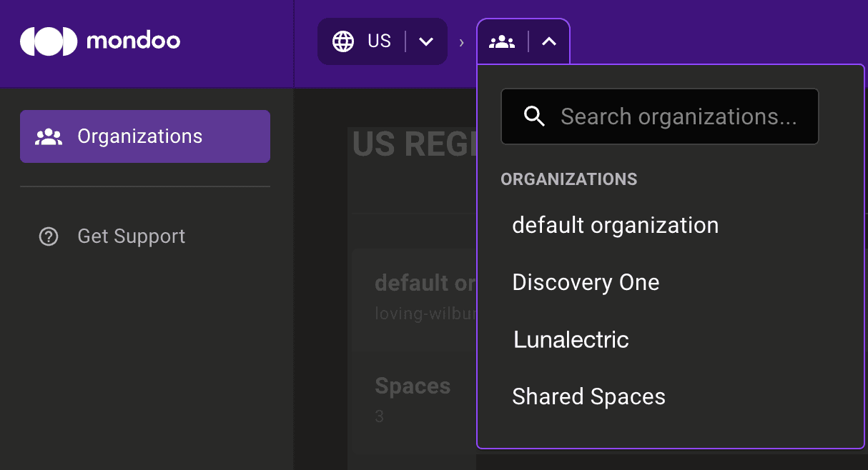
Task: Select default organization from the list
Action: pos(615,225)
